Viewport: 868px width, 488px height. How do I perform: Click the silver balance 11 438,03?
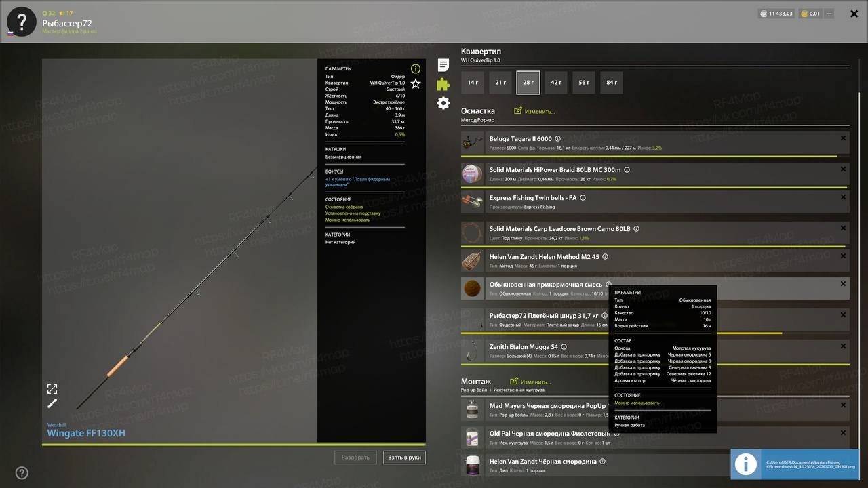776,14
